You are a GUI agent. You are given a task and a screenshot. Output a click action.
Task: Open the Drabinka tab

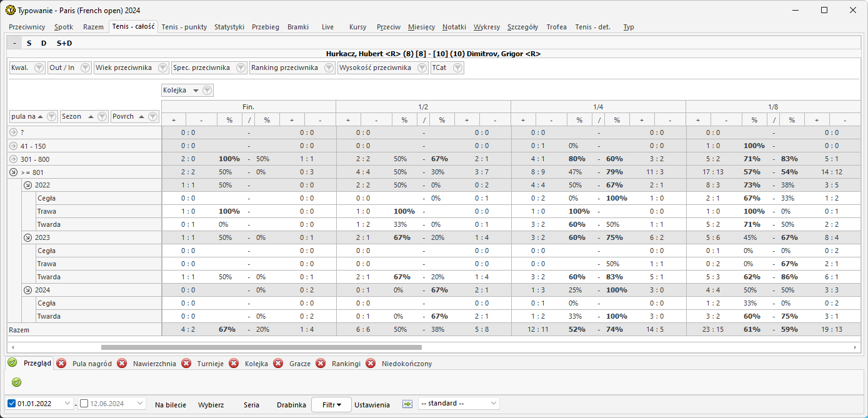point(291,405)
